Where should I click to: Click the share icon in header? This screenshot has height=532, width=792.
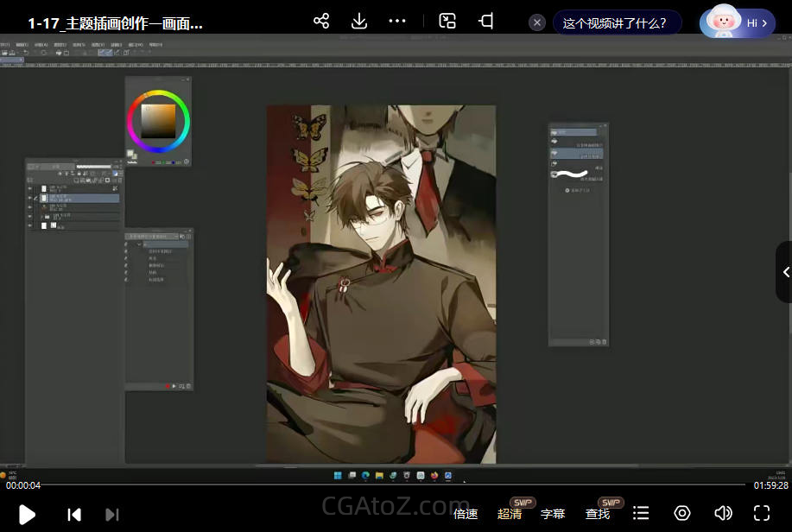tap(321, 22)
